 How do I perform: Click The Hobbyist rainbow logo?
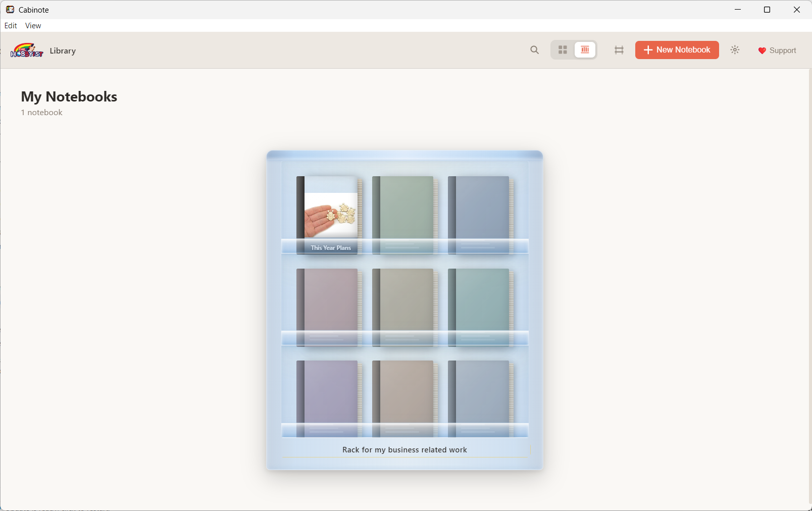[27, 50]
